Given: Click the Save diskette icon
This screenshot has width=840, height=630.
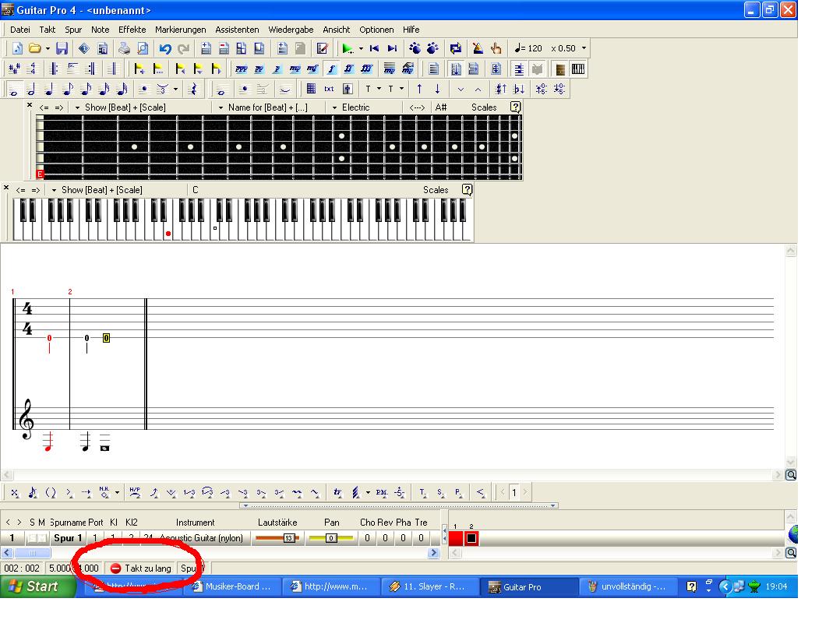Looking at the screenshot, I should click(x=62, y=48).
